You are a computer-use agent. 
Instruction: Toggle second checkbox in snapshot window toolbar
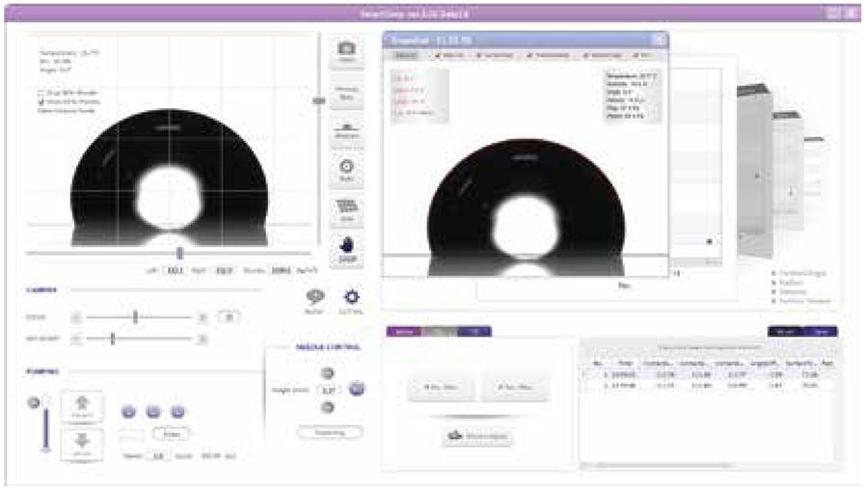click(479, 55)
